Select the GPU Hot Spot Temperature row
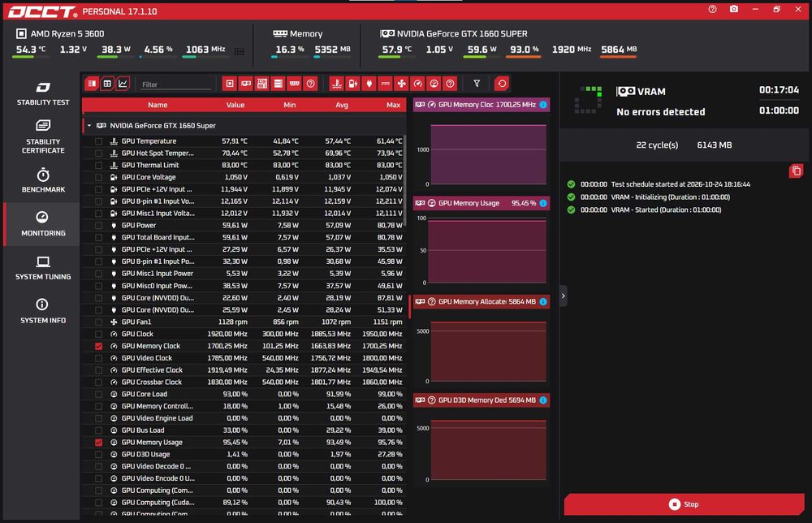The height and width of the screenshot is (523, 812). pos(244,153)
